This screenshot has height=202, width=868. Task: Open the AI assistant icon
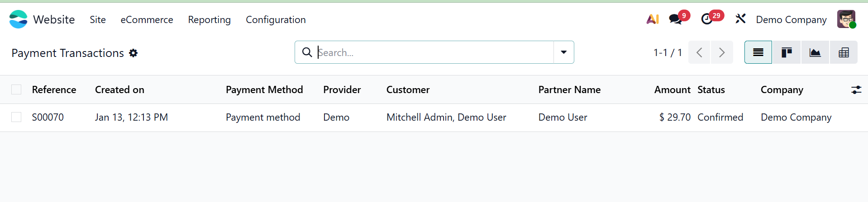[x=653, y=19]
